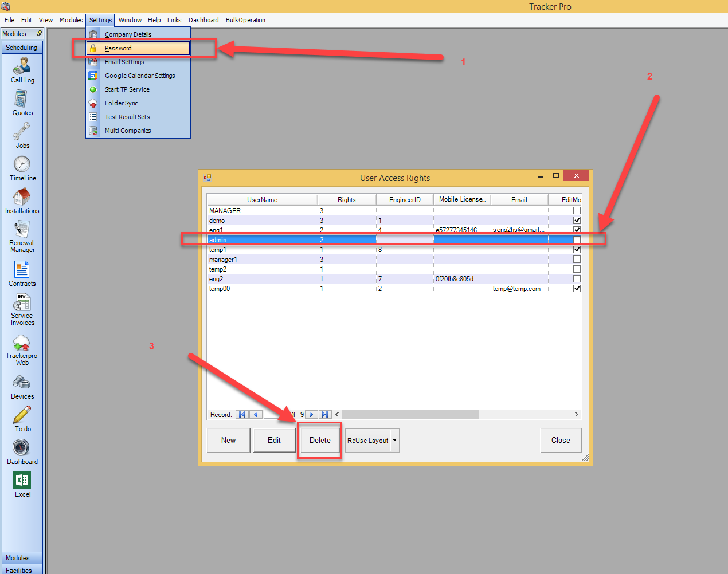The width and height of the screenshot is (728, 574).
Task: Click the Edit user button
Action: coord(274,441)
